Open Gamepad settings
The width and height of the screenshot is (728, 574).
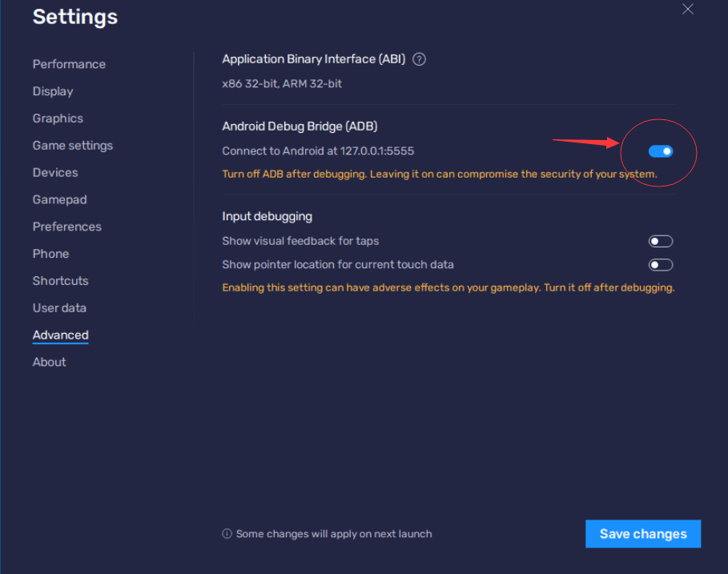point(60,199)
